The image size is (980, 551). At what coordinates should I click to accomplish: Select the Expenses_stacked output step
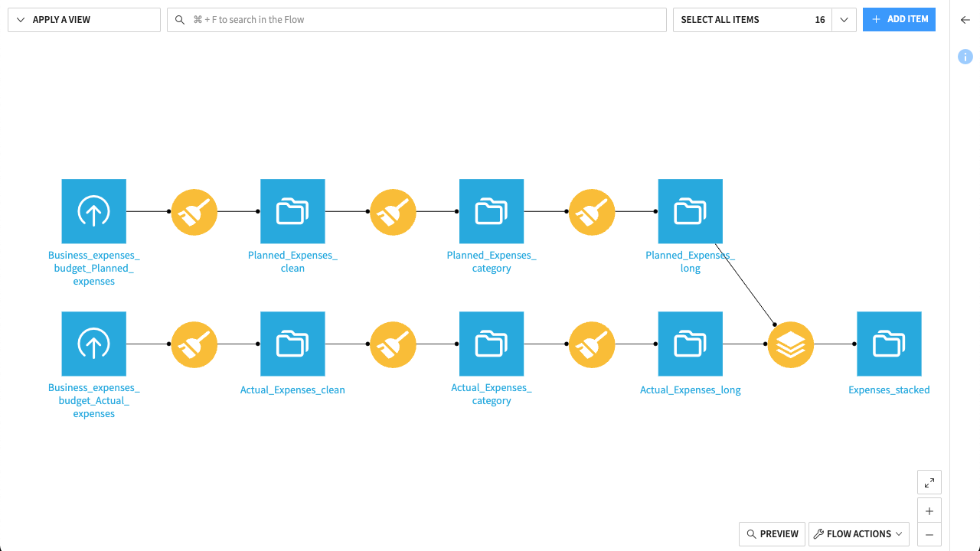coord(889,344)
